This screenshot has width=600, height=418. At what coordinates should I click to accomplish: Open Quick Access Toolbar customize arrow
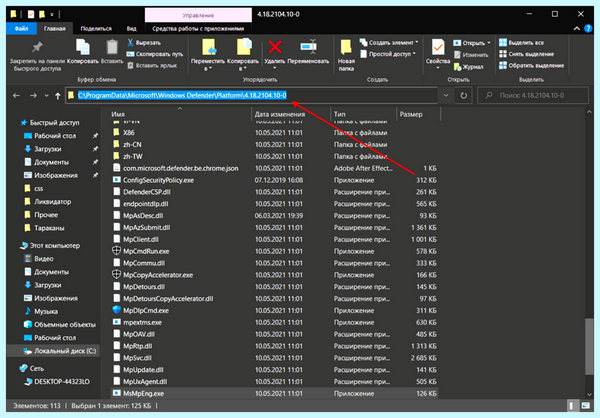[x=52, y=15]
